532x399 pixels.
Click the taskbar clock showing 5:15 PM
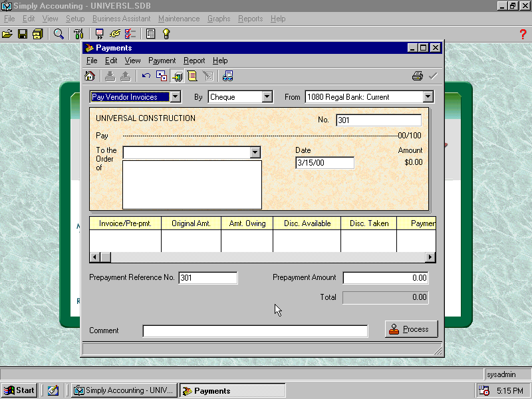[x=510, y=390]
